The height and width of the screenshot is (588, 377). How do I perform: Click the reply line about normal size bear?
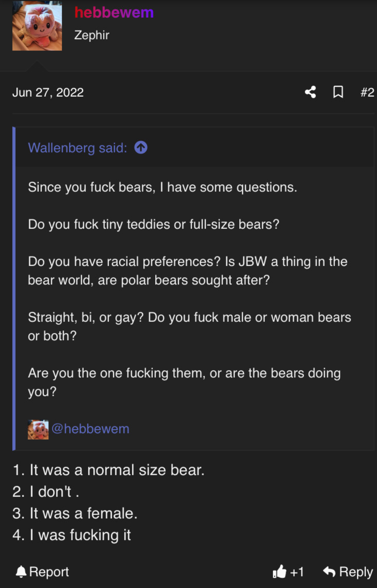(109, 470)
